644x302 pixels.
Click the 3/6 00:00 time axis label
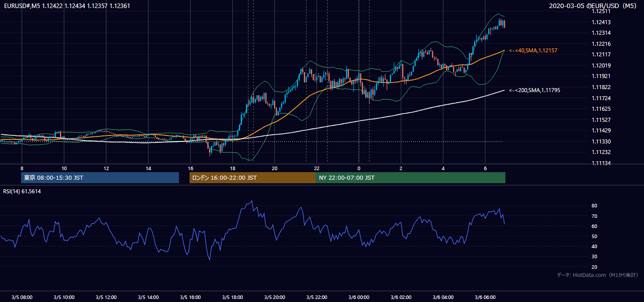[x=359, y=297]
